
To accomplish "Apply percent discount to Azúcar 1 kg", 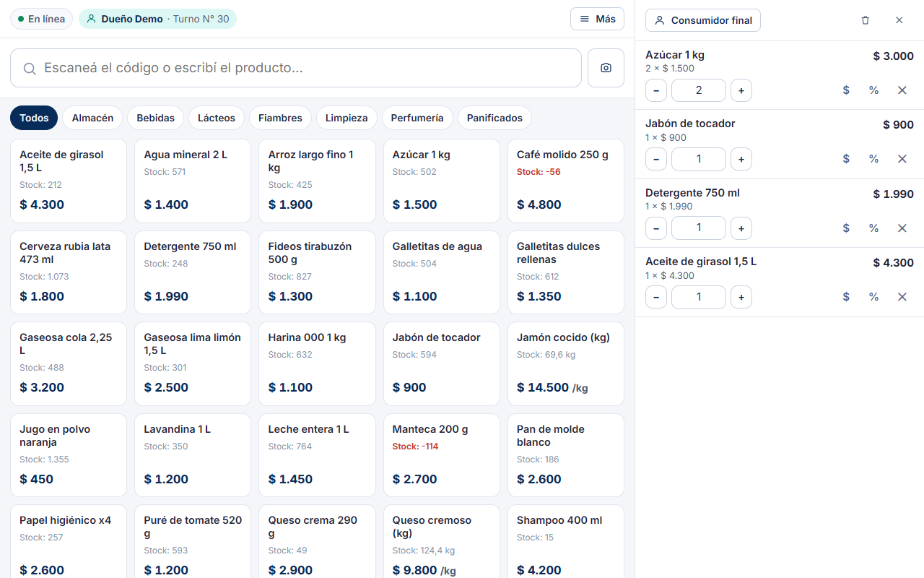I will pos(873,90).
